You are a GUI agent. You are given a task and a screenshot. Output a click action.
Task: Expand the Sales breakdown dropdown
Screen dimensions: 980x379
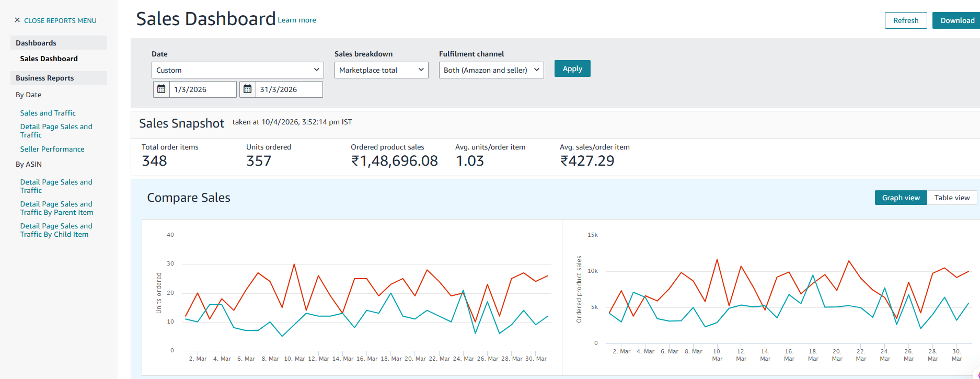pyautogui.click(x=381, y=70)
